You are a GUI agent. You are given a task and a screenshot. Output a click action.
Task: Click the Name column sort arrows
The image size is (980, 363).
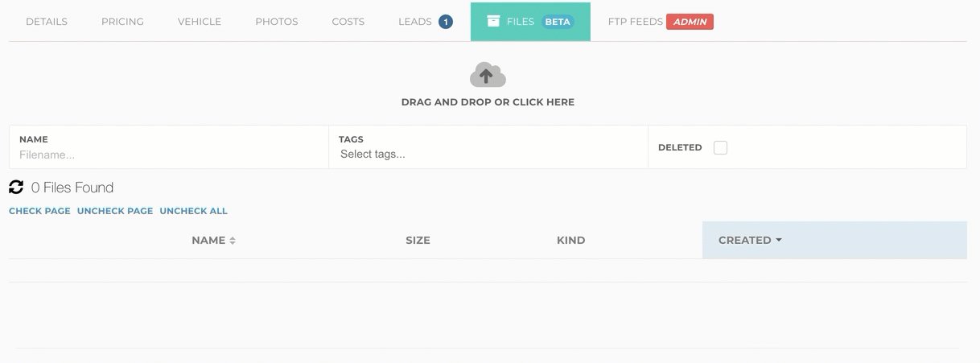233,241
